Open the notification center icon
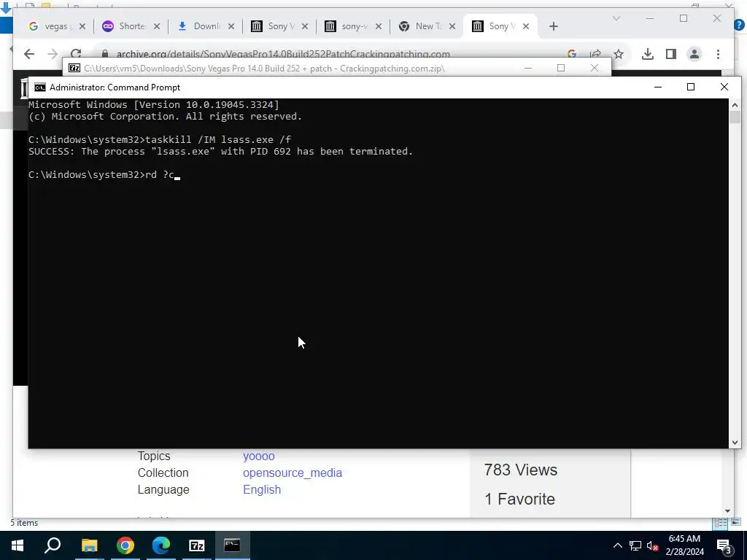 coord(724,545)
